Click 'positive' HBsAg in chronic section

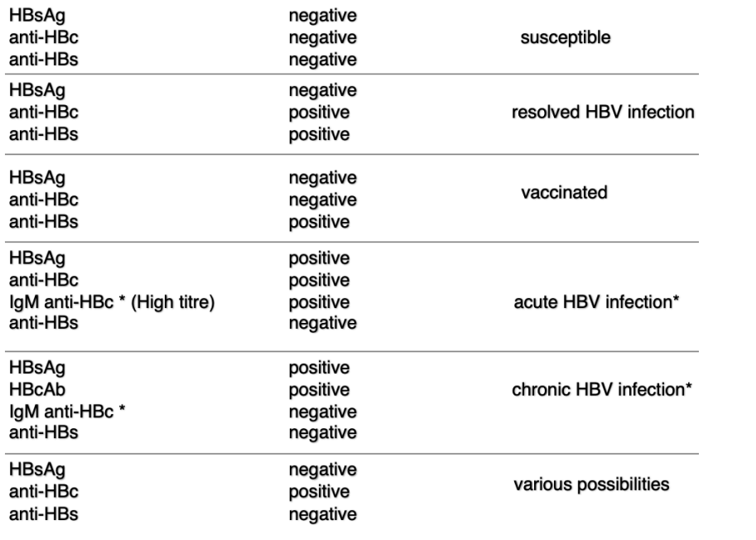tap(319, 368)
